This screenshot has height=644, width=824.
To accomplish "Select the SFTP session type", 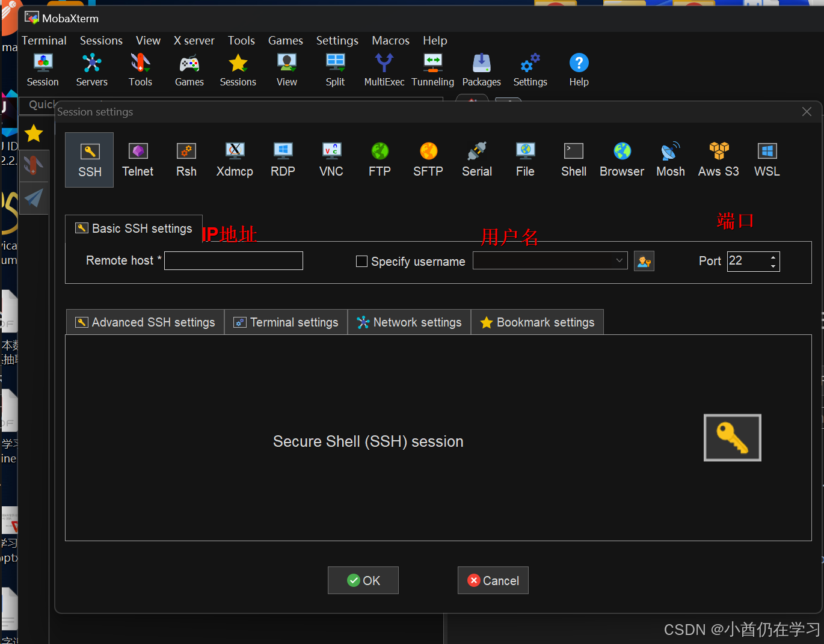I will 428,160.
